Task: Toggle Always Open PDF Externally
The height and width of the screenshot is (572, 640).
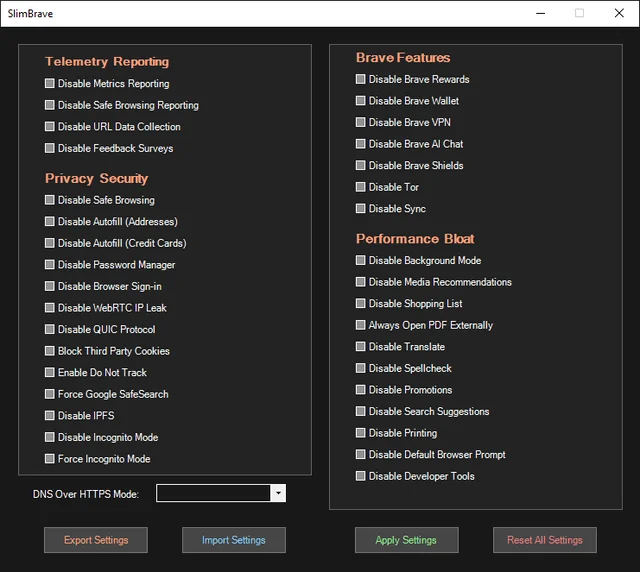Action: [360, 325]
